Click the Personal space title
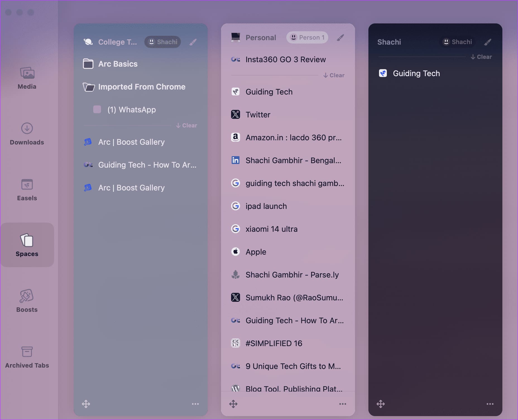 pyautogui.click(x=261, y=37)
